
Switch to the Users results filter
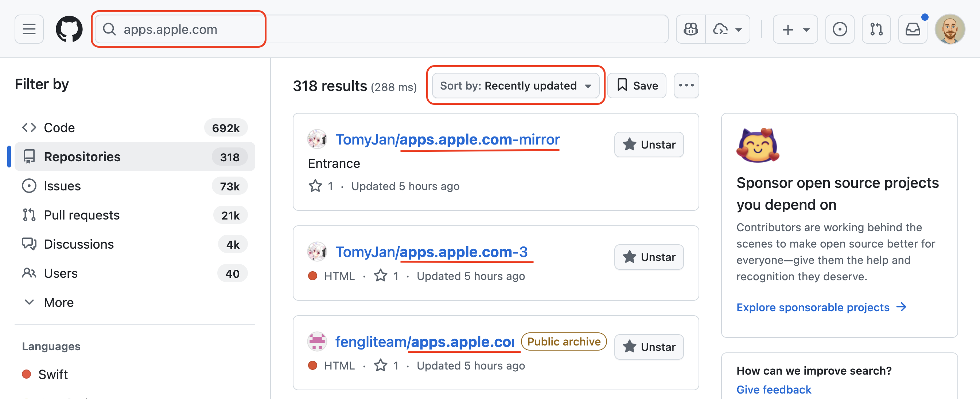(x=61, y=273)
